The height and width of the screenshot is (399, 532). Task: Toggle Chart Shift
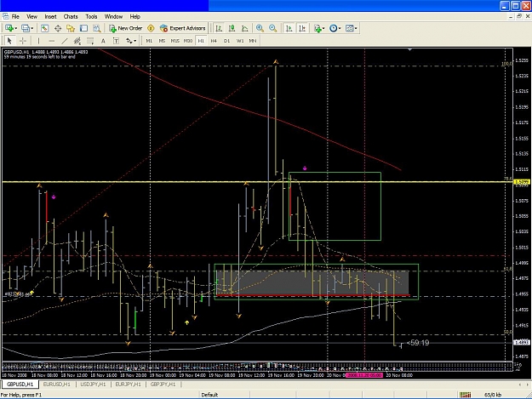[x=302, y=28]
